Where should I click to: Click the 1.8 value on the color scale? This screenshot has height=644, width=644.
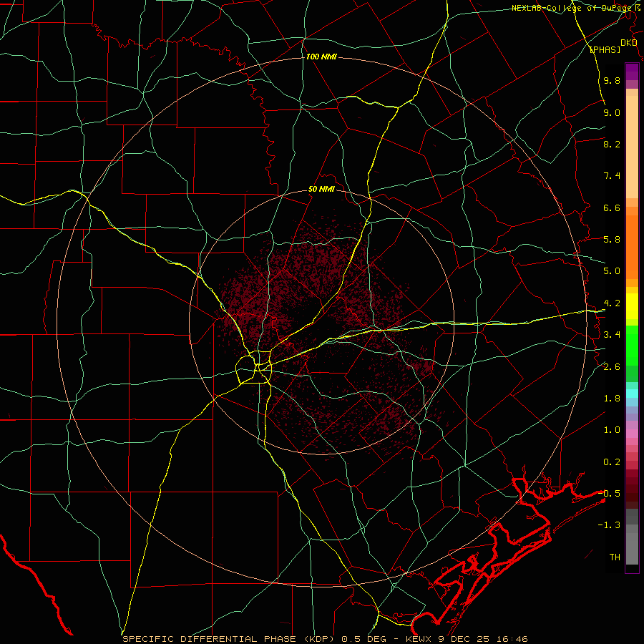point(612,399)
